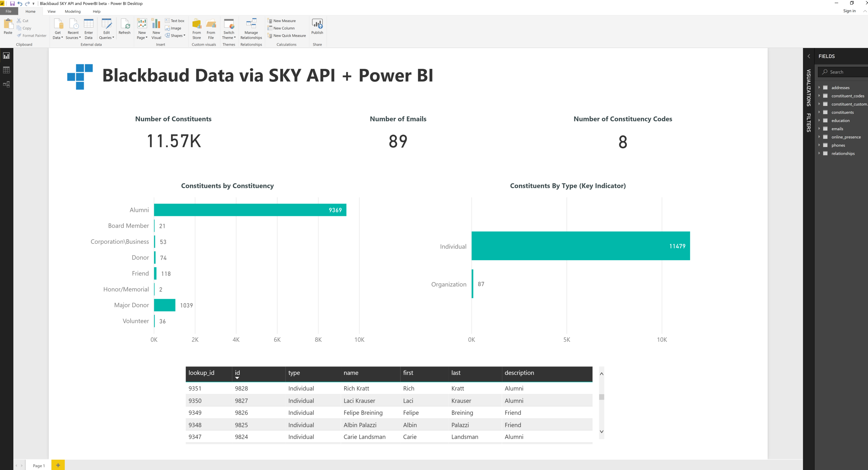Open the Shapes menu
Screen dimensions: 868x470
[175, 35]
